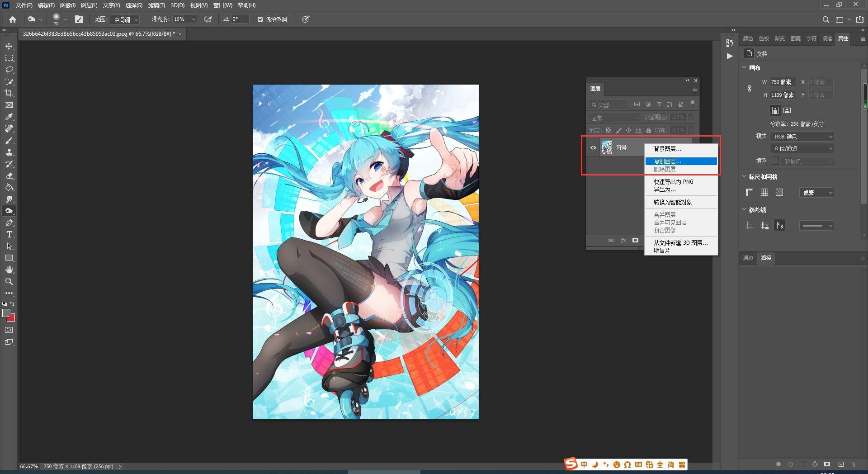Select the Move tool
The width and height of the screenshot is (868, 474).
[9, 47]
